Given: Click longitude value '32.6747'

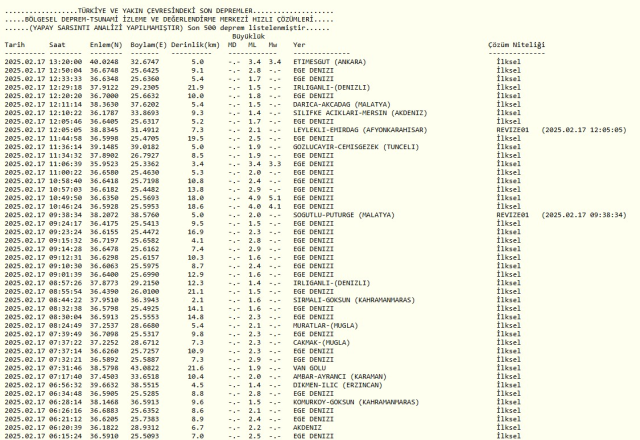Looking at the screenshot, I should point(145,62).
